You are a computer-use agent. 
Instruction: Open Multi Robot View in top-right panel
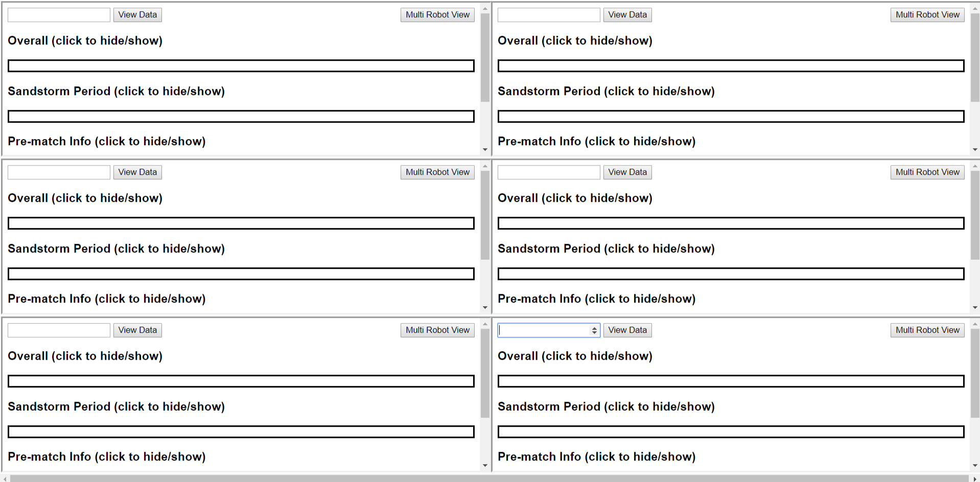point(927,15)
